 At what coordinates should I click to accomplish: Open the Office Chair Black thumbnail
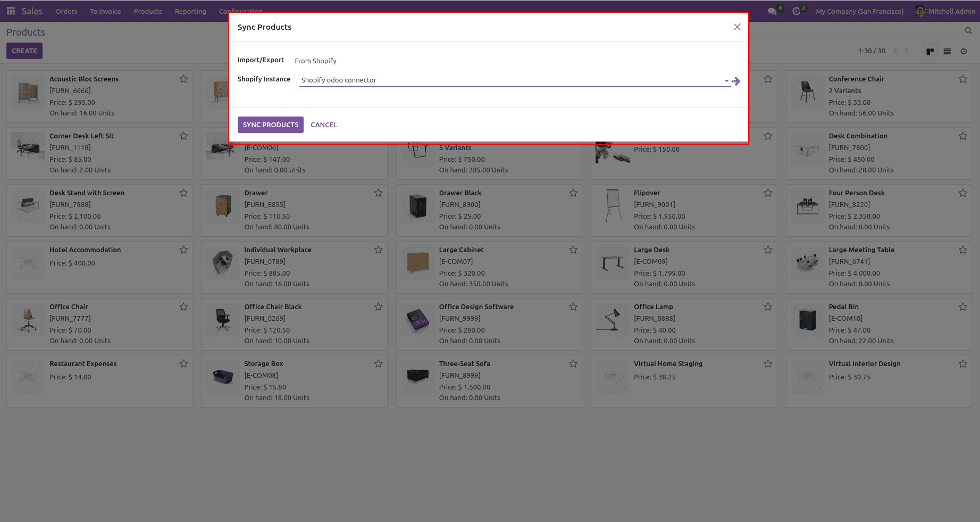(223, 319)
